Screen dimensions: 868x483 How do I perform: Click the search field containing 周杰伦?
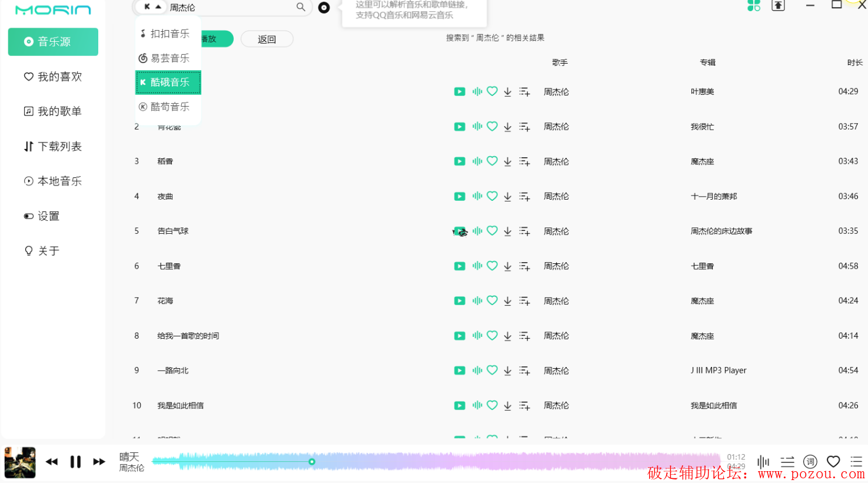point(231,8)
